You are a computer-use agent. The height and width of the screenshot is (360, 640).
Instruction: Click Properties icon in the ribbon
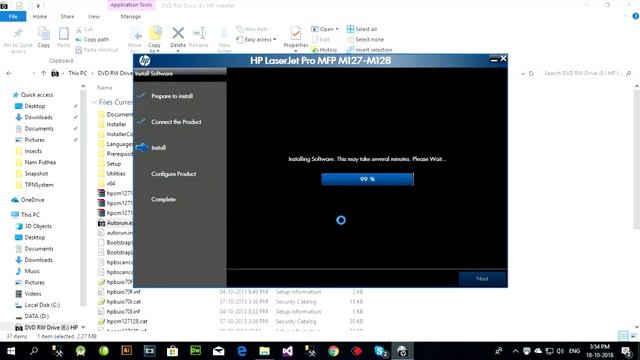pos(296,33)
